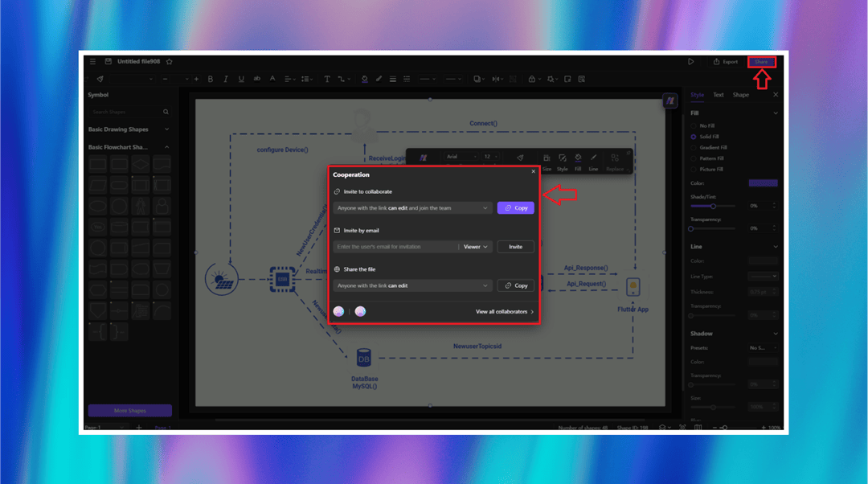The image size is (868, 484).
Task: Select the No Fill radio option
Action: coord(693,126)
